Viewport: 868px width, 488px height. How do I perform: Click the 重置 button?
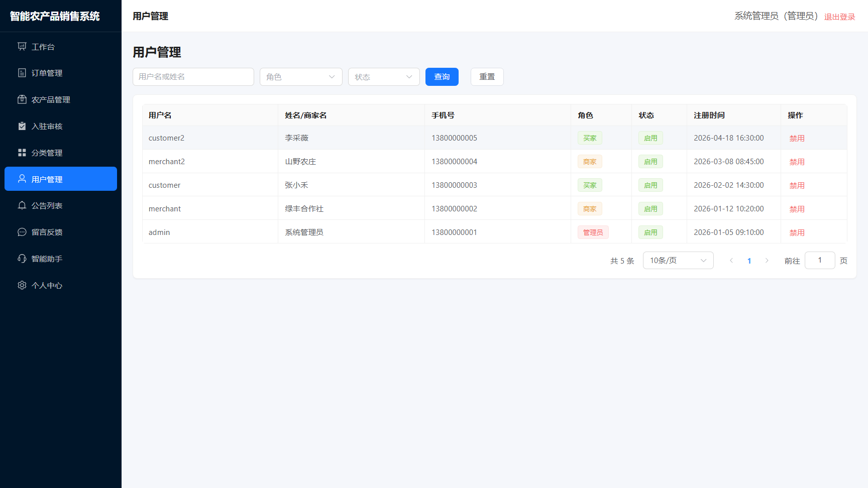point(487,77)
